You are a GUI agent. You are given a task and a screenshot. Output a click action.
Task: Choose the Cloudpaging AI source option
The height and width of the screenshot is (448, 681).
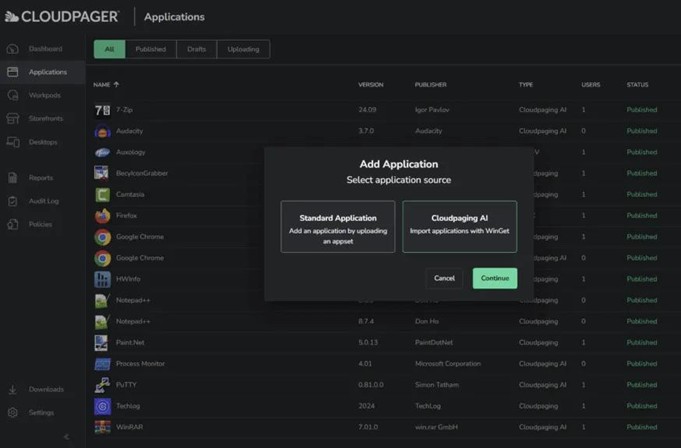pos(459,226)
